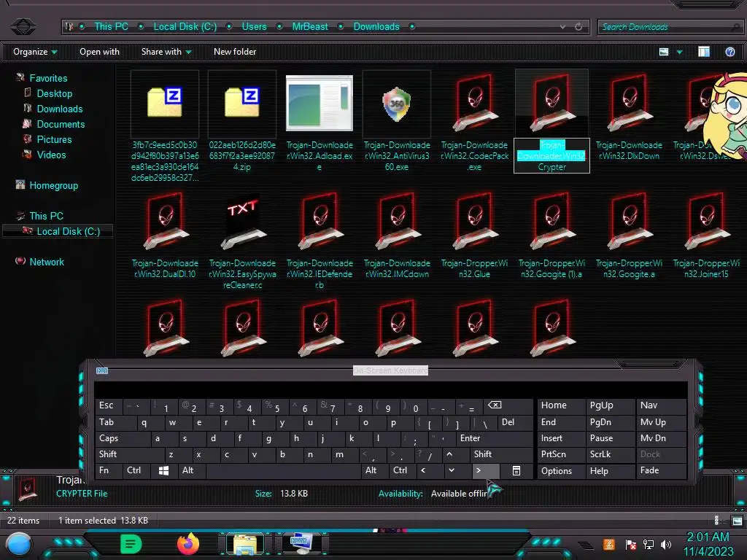Click the up arrow key

click(x=456, y=455)
